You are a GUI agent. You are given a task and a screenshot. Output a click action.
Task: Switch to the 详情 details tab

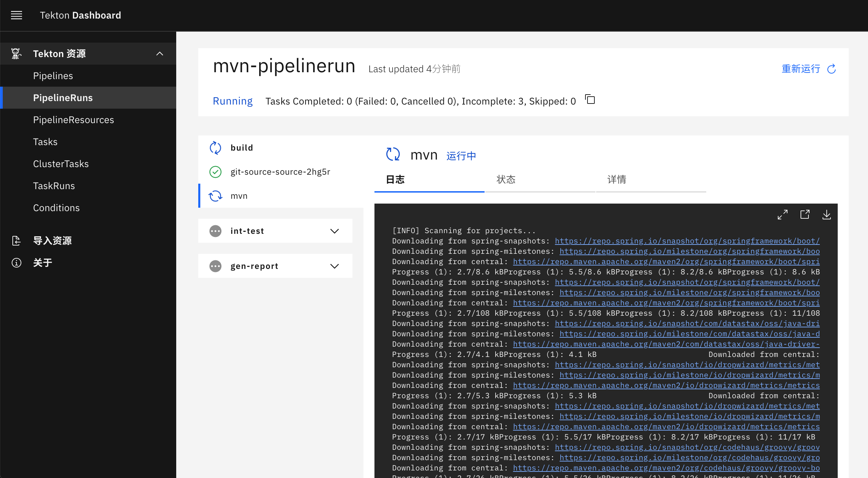pyautogui.click(x=651, y=180)
